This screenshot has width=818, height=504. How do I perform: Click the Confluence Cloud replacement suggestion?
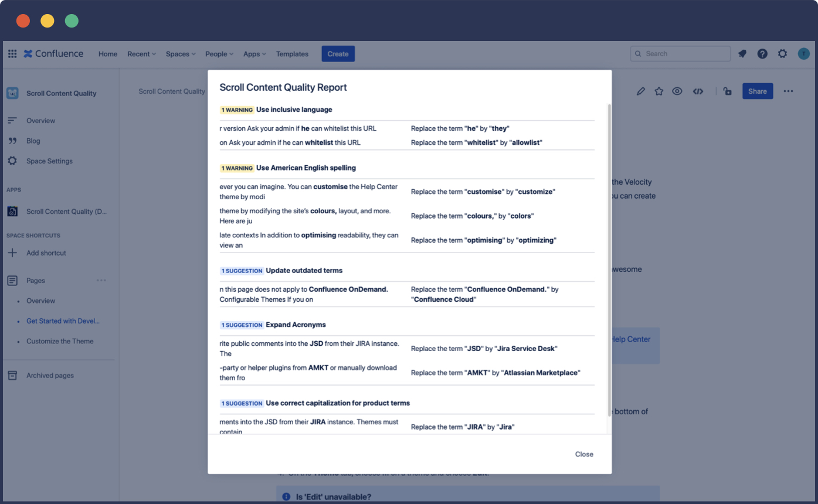click(x=485, y=294)
